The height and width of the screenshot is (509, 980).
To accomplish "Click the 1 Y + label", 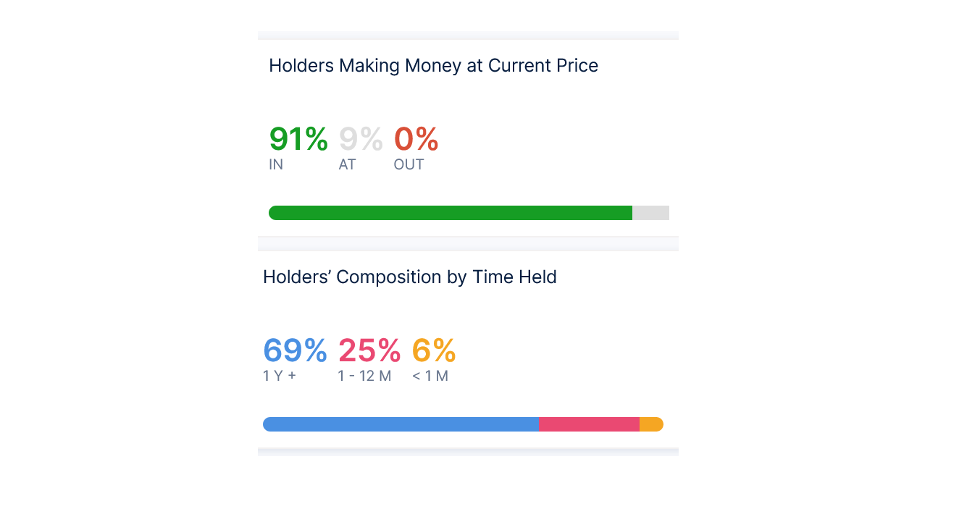I will point(280,377).
